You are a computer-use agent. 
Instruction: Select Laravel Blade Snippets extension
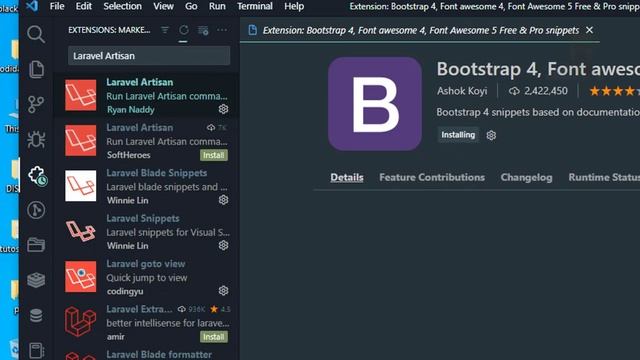(146, 186)
